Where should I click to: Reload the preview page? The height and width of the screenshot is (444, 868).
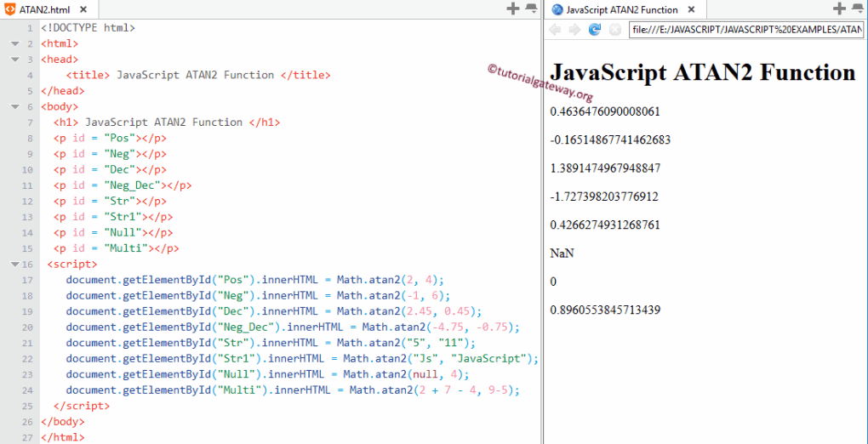[595, 30]
